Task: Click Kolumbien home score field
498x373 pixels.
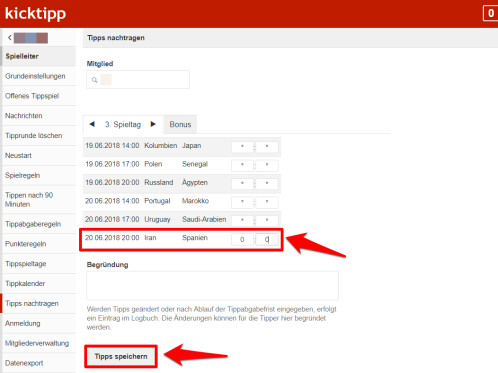Action: (242, 146)
